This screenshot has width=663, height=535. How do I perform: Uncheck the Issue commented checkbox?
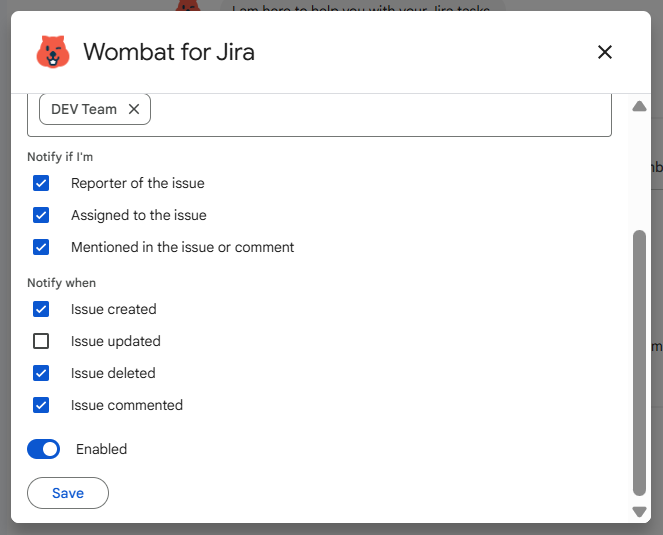click(41, 405)
